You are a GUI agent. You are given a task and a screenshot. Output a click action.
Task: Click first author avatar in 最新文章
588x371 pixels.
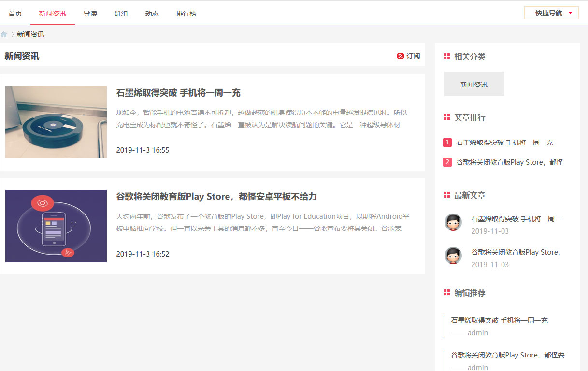click(x=453, y=222)
